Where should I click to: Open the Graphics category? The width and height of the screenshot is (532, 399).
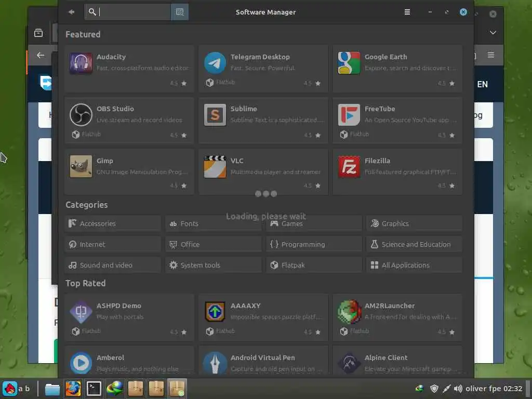point(414,223)
